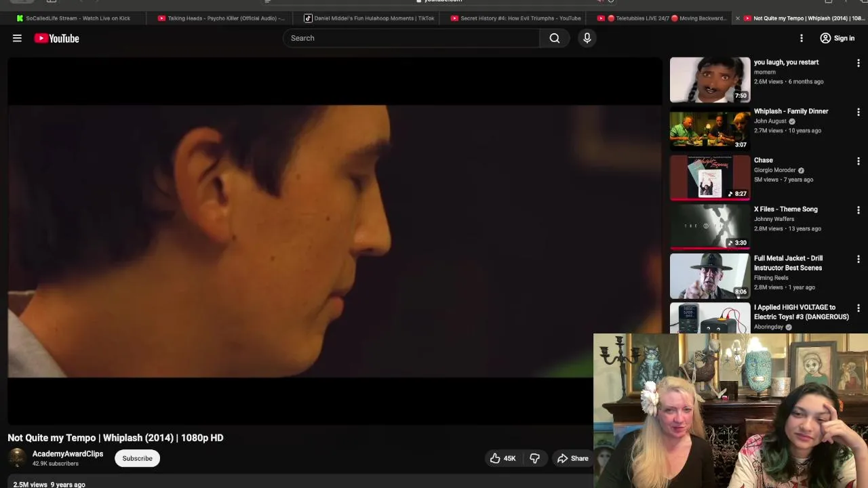
Task: Open Aboringday channel link
Action: [769, 327]
